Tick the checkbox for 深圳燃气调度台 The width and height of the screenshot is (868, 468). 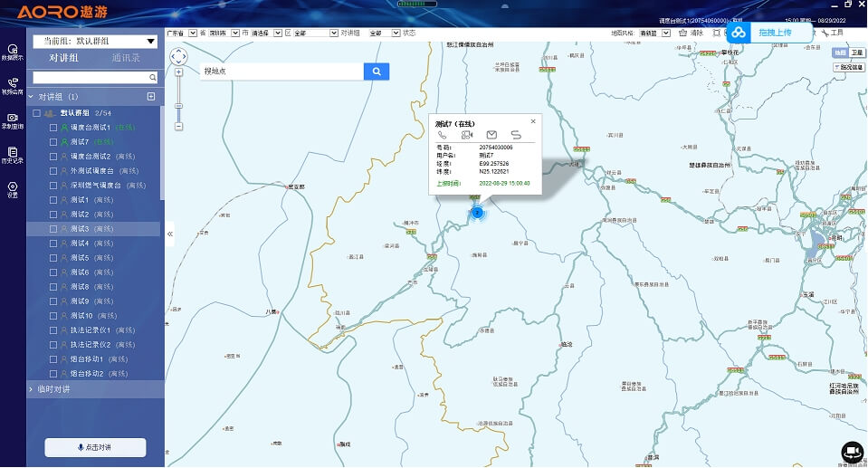[53, 185]
